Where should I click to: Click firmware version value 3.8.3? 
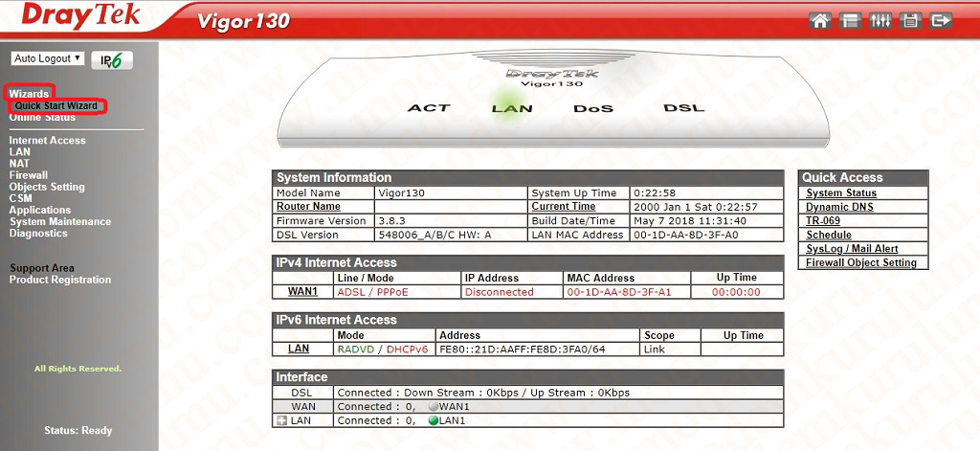pyautogui.click(x=391, y=221)
